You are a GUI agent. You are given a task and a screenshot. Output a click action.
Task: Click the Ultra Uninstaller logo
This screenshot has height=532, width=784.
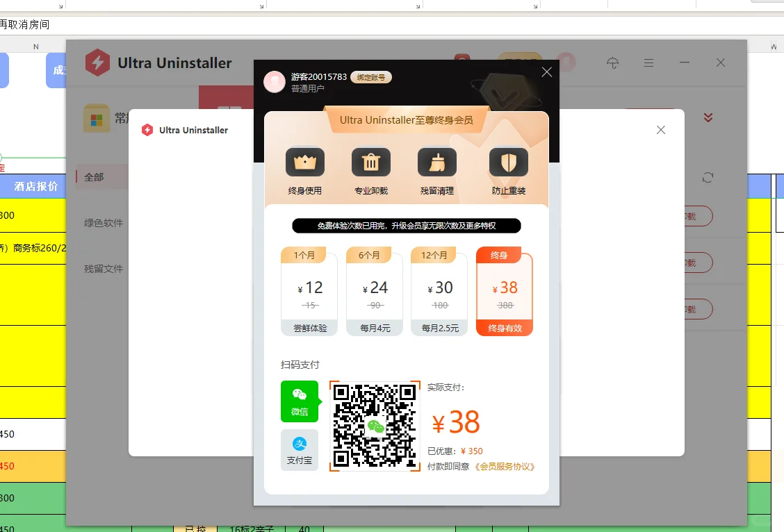(97, 63)
